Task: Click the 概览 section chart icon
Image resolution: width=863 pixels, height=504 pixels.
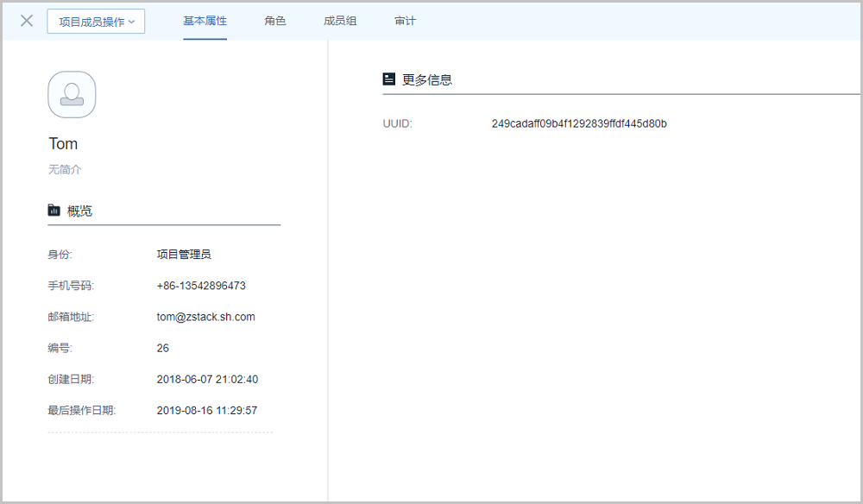Action: [54, 210]
